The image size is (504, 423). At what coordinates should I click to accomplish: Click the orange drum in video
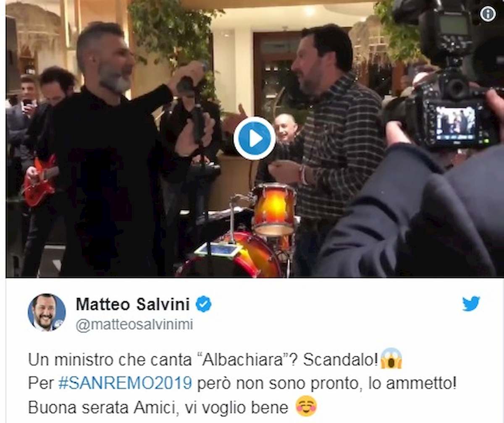(274, 209)
